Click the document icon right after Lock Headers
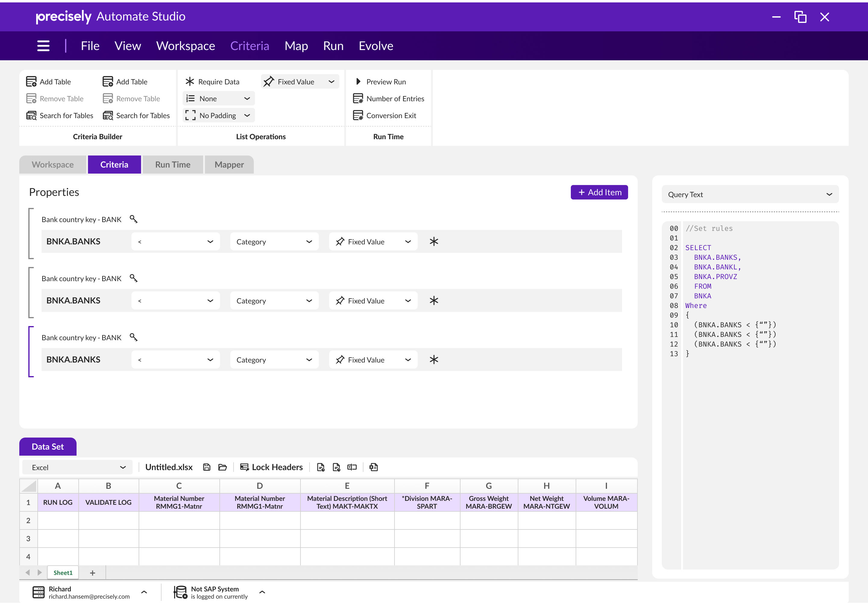 pos(320,467)
